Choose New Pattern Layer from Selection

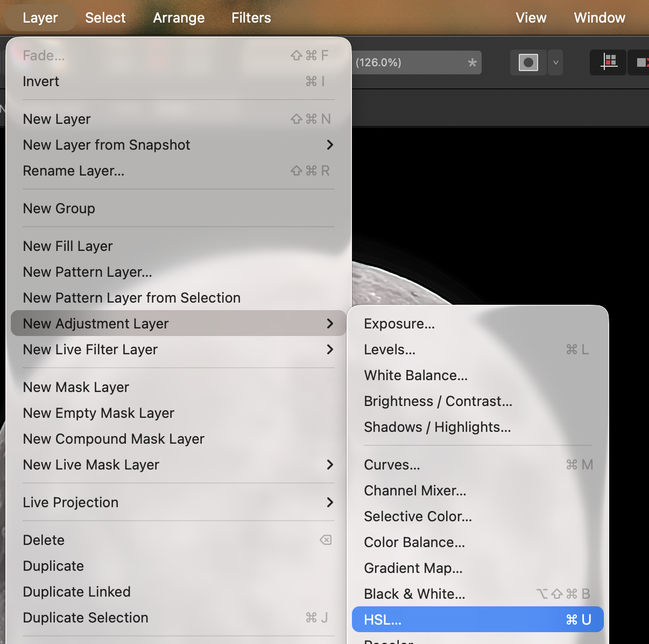(178, 298)
